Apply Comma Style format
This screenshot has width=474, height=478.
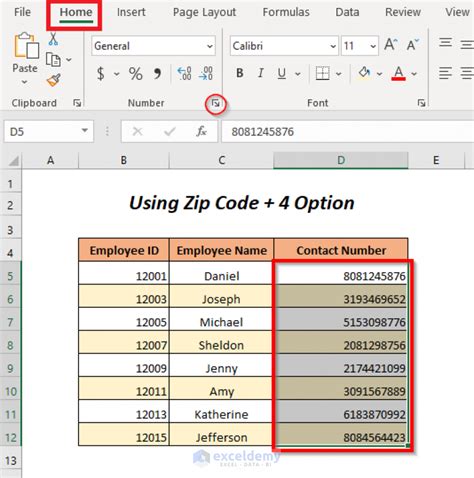[x=157, y=73]
